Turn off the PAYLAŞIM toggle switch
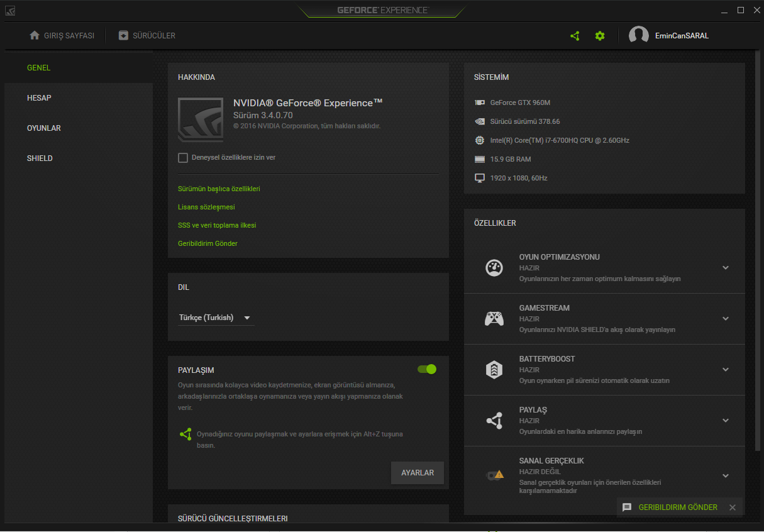The width and height of the screenshot is (764, 532). tap(427, 369)
